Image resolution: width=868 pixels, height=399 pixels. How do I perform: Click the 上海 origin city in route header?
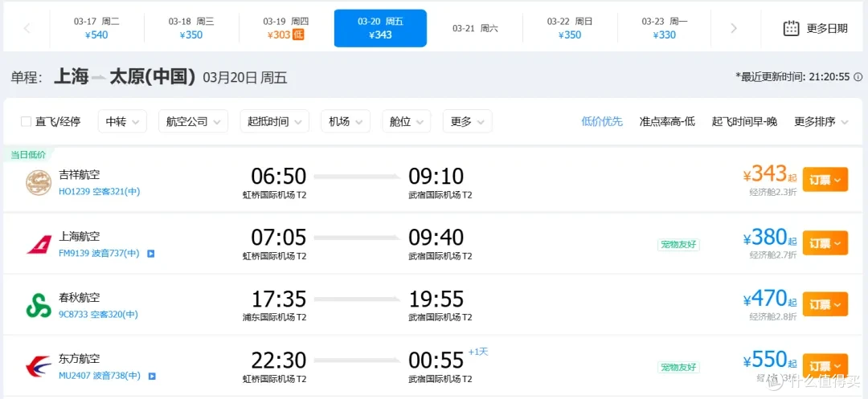[x=72, y=77]
